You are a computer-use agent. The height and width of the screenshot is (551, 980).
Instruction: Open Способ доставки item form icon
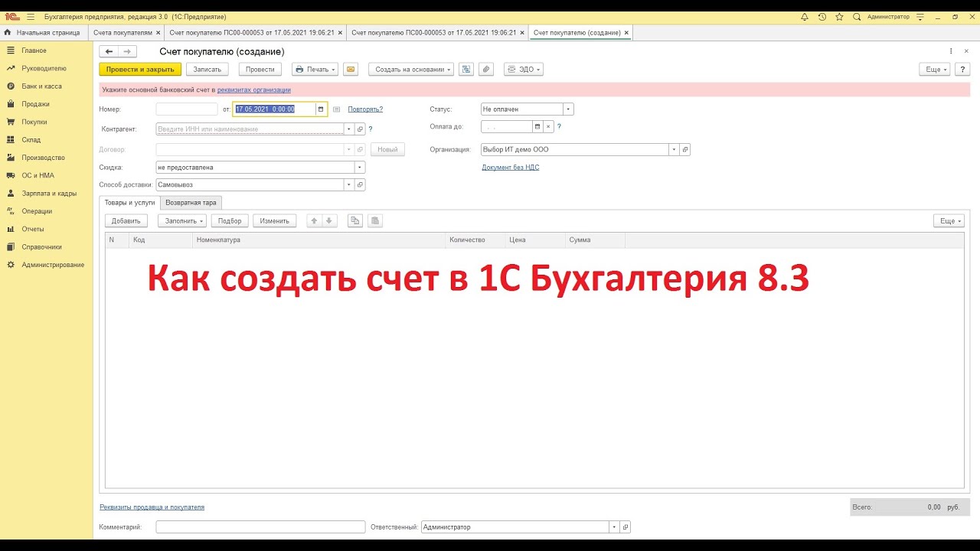tap(360, 184)
